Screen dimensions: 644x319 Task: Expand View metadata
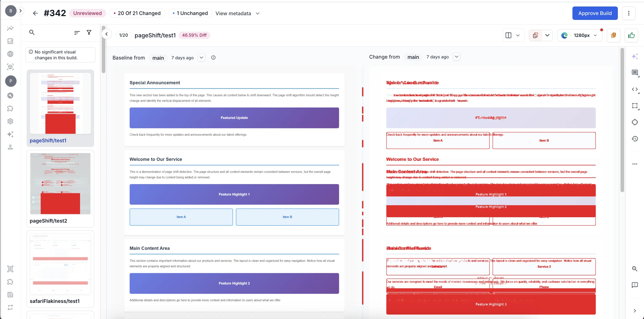click(x=237, y=13)
